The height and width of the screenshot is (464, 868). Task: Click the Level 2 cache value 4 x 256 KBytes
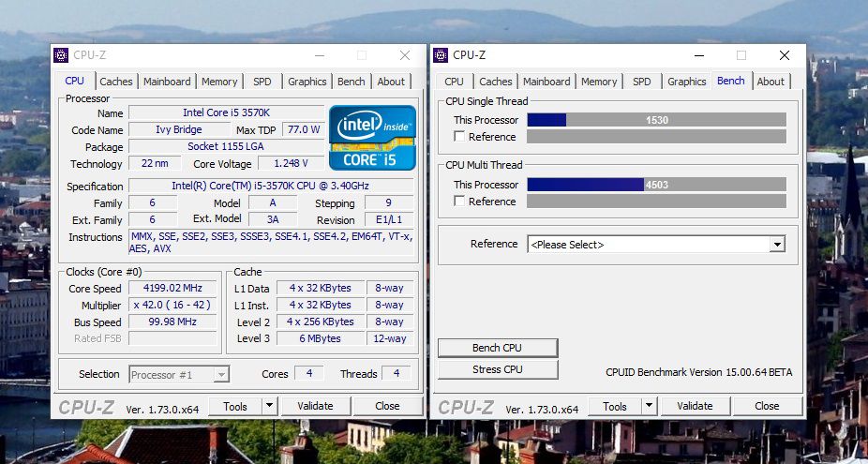click(321, 322)
